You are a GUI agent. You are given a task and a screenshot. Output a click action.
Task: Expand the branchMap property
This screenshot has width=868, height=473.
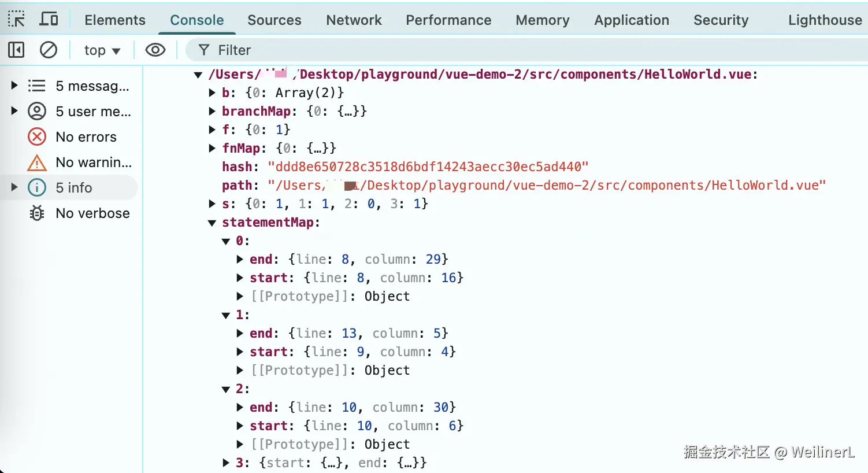212,111
